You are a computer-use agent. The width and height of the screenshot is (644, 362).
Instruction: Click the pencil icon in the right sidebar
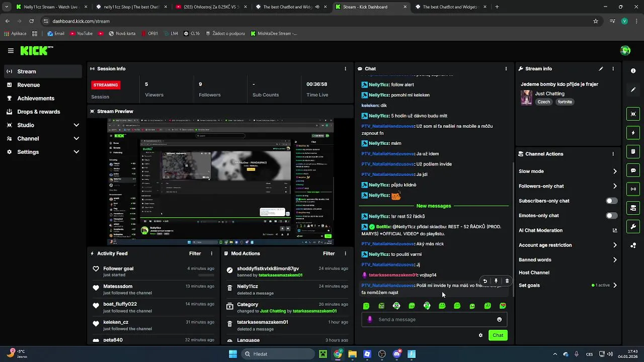(633, 89)
